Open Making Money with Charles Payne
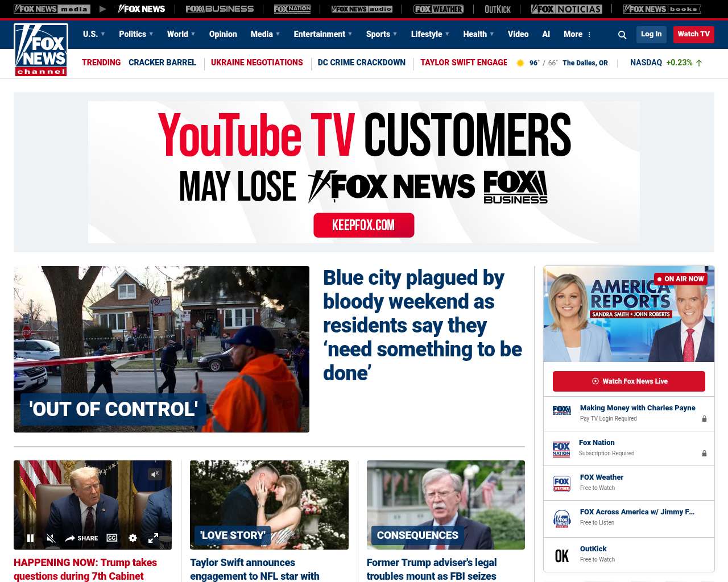This screenshot has height=582, width=728. [x=638, y=408]
